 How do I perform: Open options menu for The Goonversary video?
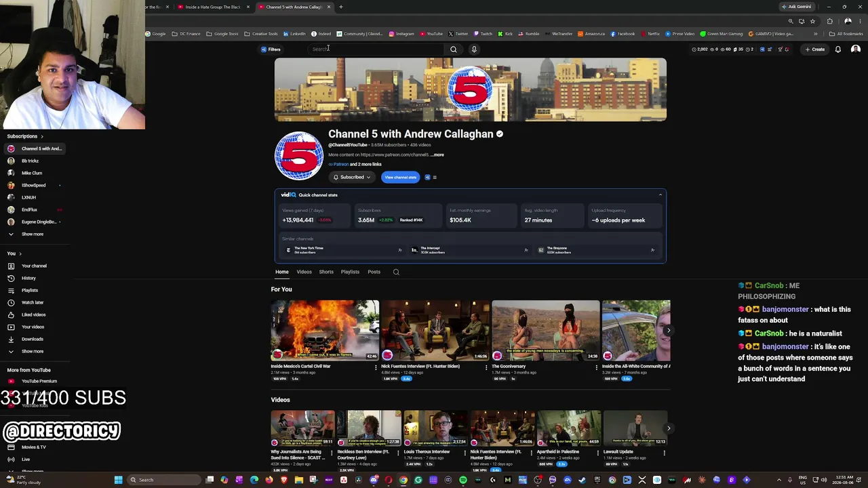pos(597,367)
